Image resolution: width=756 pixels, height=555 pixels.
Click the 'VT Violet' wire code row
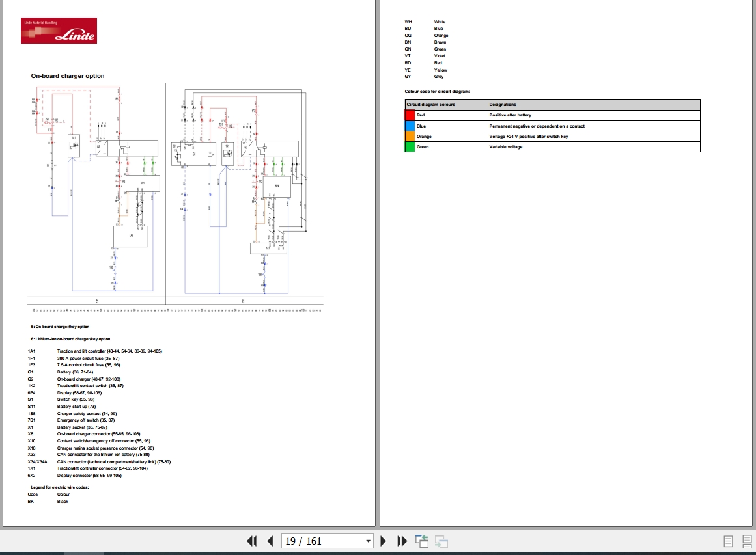425,56
